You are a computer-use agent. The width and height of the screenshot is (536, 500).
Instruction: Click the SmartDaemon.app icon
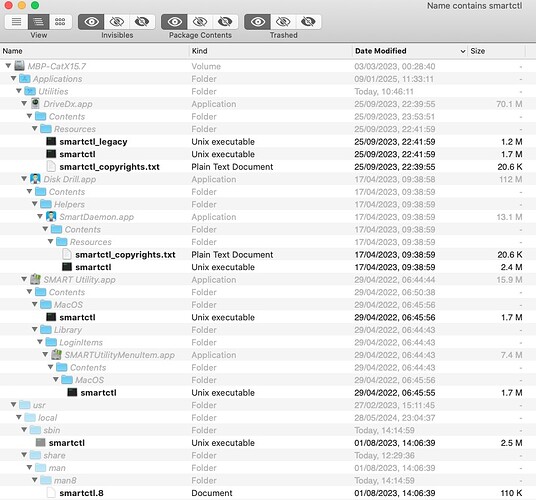click(x=51, y=216)
